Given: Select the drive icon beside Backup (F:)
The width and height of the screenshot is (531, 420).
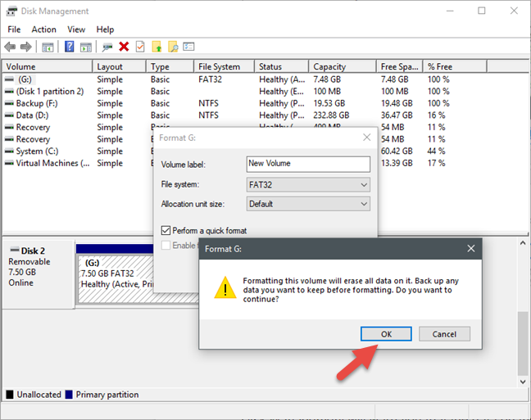Looking at the screenshot, I should (x=10, y=103).
